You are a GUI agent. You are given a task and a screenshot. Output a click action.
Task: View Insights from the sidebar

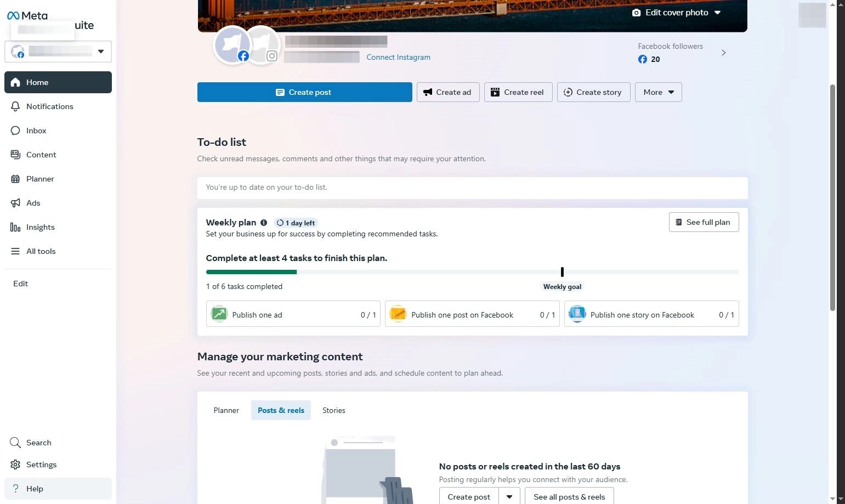[40, 226]
